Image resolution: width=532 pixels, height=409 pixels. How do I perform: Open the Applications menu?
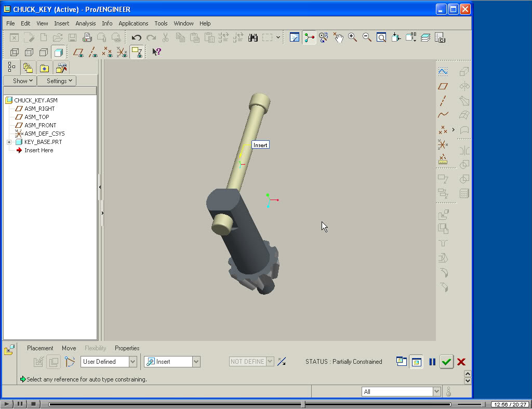tap(134, 23)
